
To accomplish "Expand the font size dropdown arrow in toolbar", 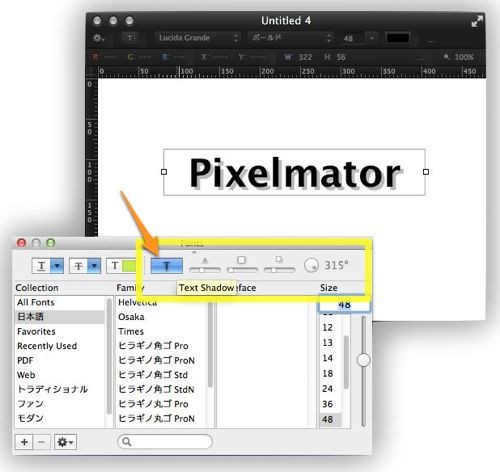I will [372, 38].
